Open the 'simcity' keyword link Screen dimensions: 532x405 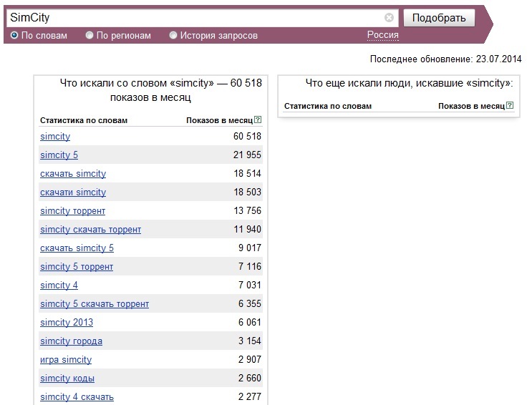tap(55, 137)
